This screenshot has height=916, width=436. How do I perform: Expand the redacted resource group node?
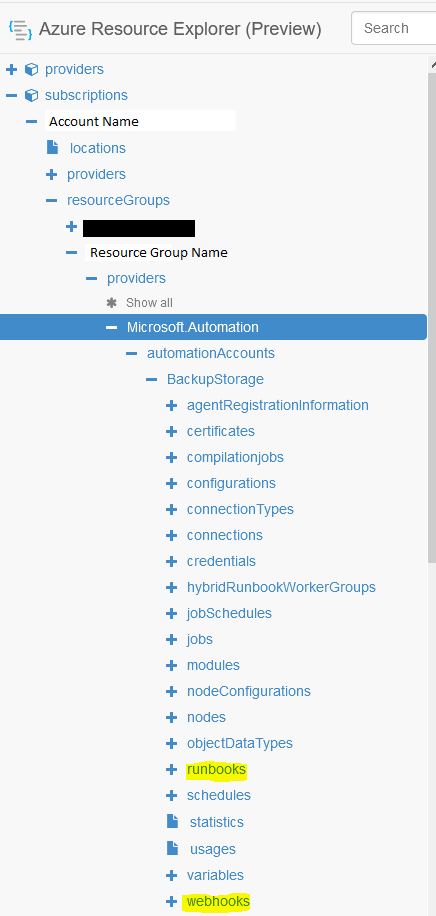click(x=71, y=226)
